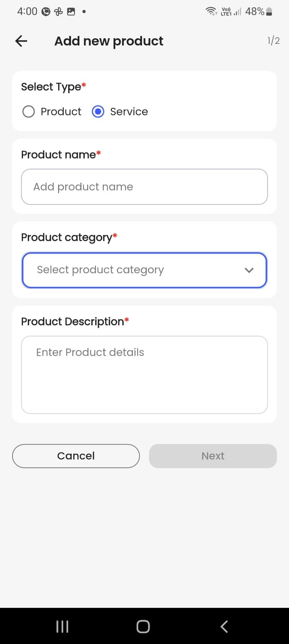The height and width of the screenshot is (644, 289).
Task: Select the Product radio button
Action: point(29,111)
